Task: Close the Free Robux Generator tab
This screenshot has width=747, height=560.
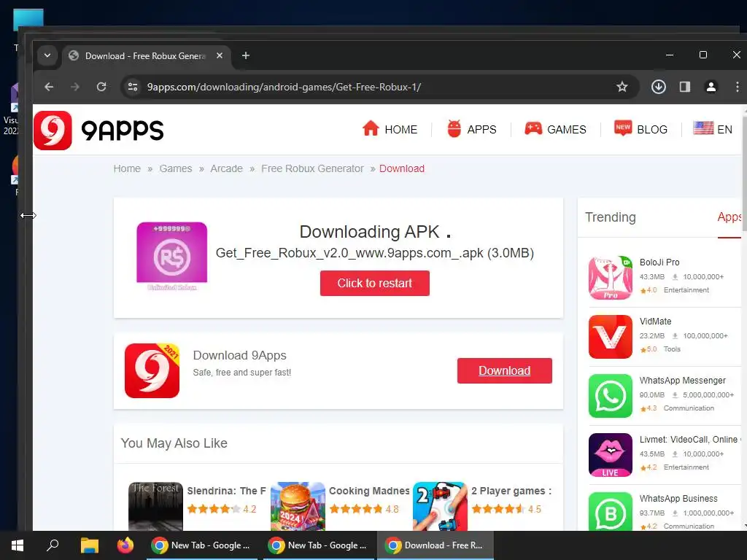Action: pyautogui.click(x=219, y=55)
